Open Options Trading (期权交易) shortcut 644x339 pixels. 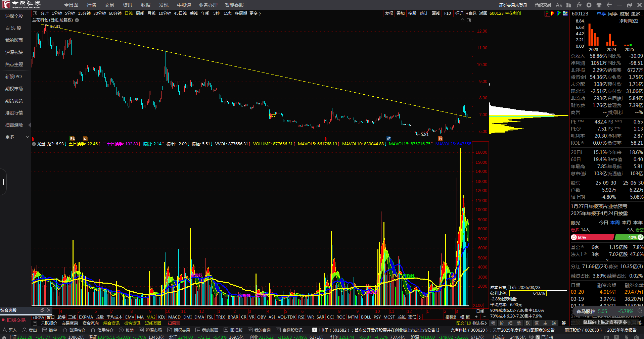tap(179, 330)
